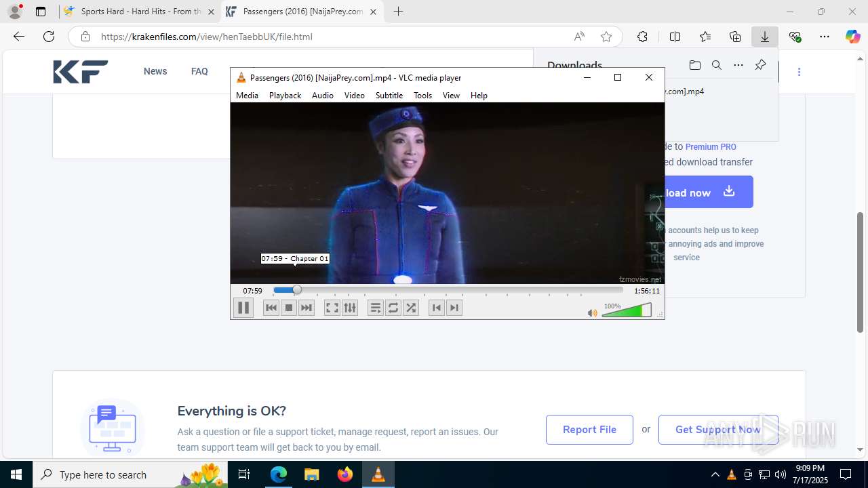
Task: Show hidden system tray icons
Action: (x=715, y=474)
